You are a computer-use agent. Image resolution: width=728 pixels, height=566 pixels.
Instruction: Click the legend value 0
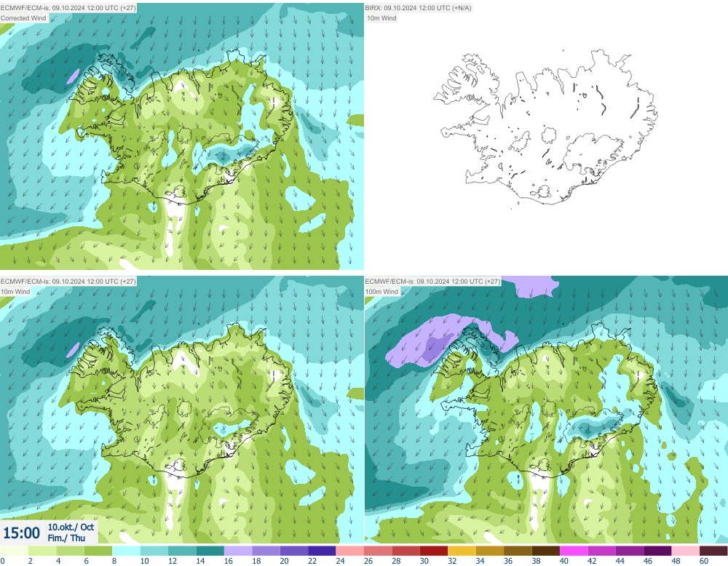point(2,561)
